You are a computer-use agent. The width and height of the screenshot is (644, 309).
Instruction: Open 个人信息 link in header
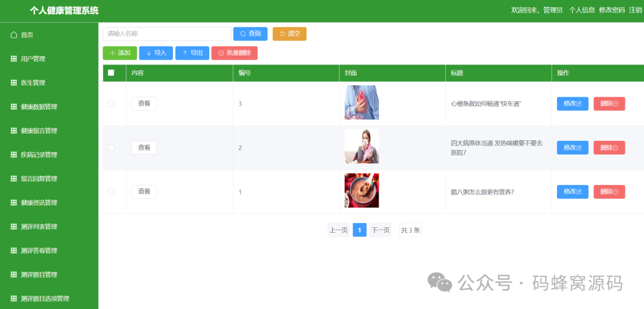pos(582,10)
